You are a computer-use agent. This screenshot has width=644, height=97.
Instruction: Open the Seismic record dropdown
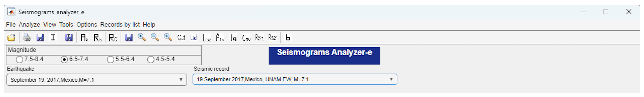tap(295, 79)
